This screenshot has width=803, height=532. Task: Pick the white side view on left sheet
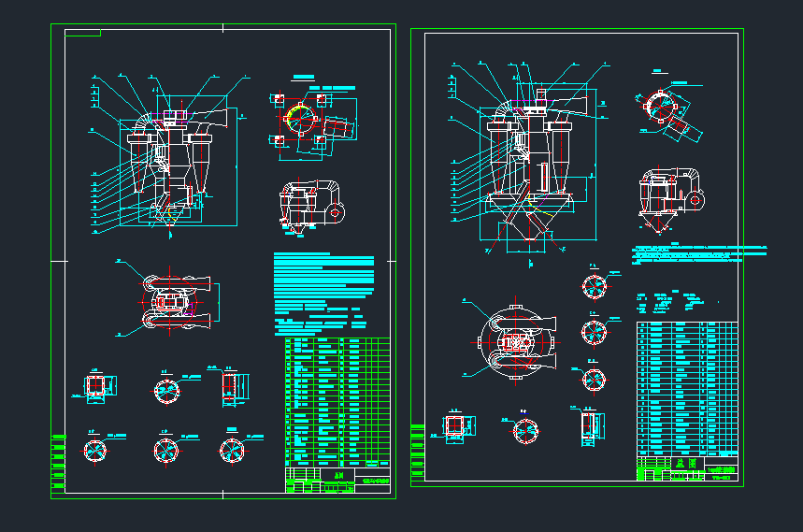[x=308, y=203]
